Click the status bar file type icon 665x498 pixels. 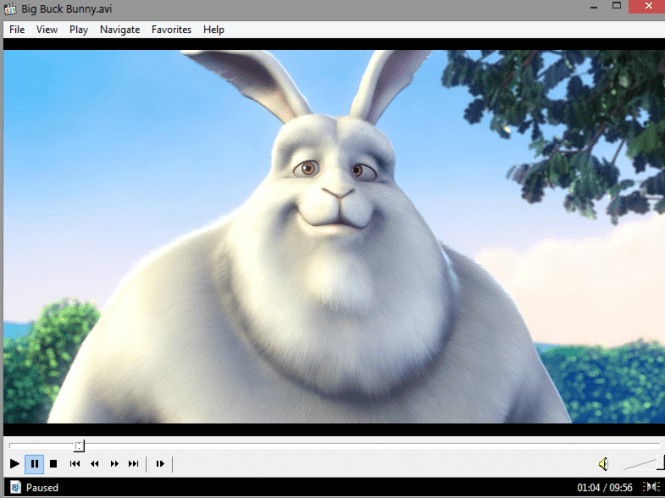pyautogui.click(x=15, y=487)
